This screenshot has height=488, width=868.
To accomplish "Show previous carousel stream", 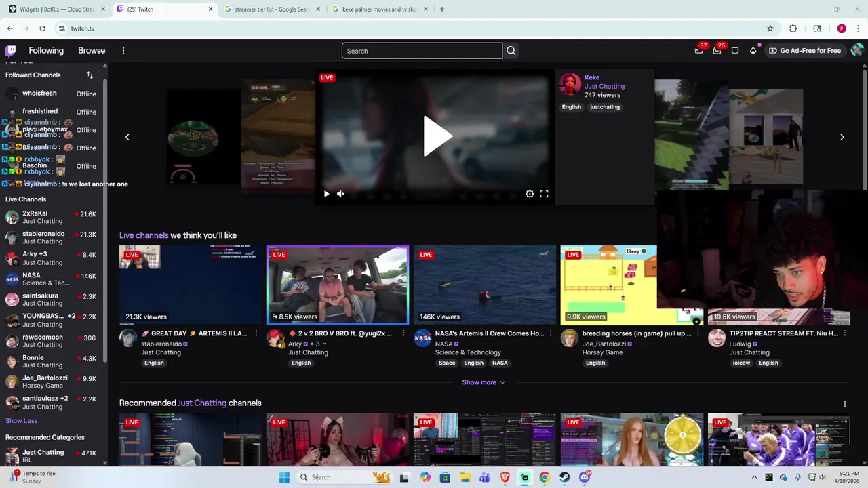I will click(x=127, y=137).
